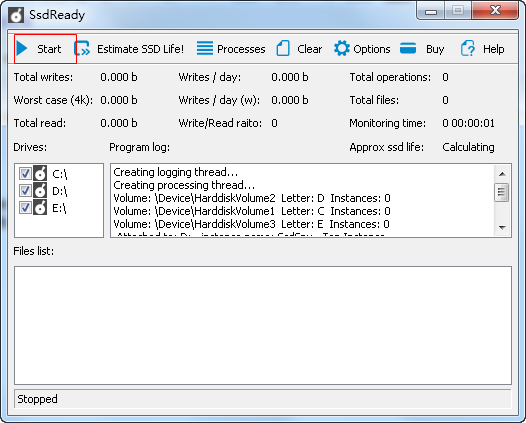Open Help question mark icon
This screenshot has width=526, height=423.
coord(467,49)
